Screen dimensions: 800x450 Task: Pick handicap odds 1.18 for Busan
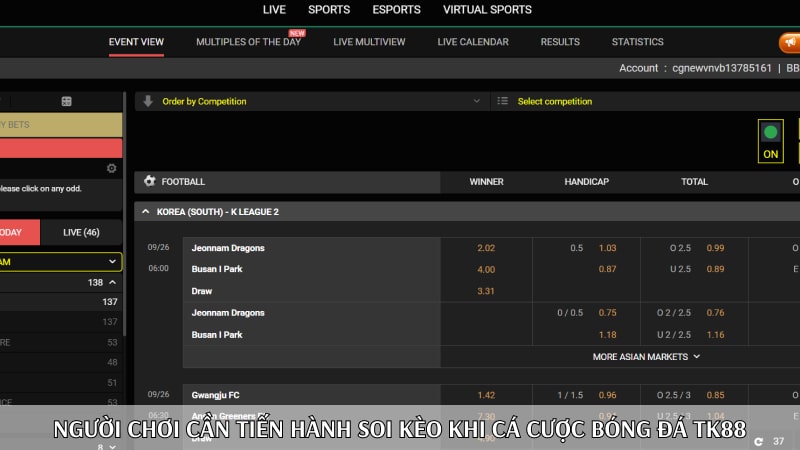pyautogui.click(x=607, y=335)
